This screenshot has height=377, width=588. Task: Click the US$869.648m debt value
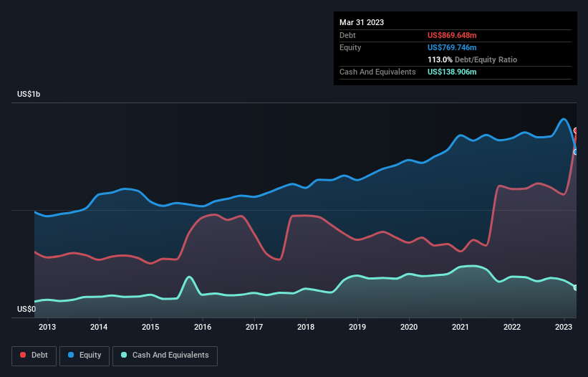(452, 35)
